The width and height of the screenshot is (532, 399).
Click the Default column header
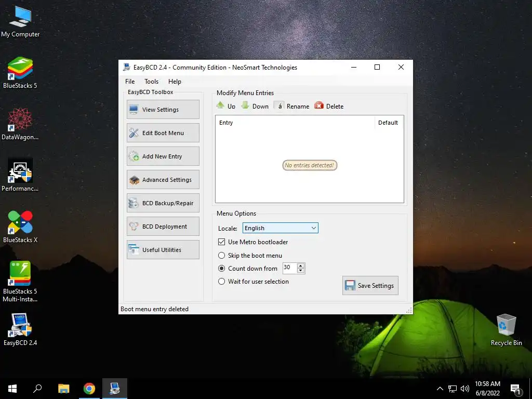click(388, 123)
